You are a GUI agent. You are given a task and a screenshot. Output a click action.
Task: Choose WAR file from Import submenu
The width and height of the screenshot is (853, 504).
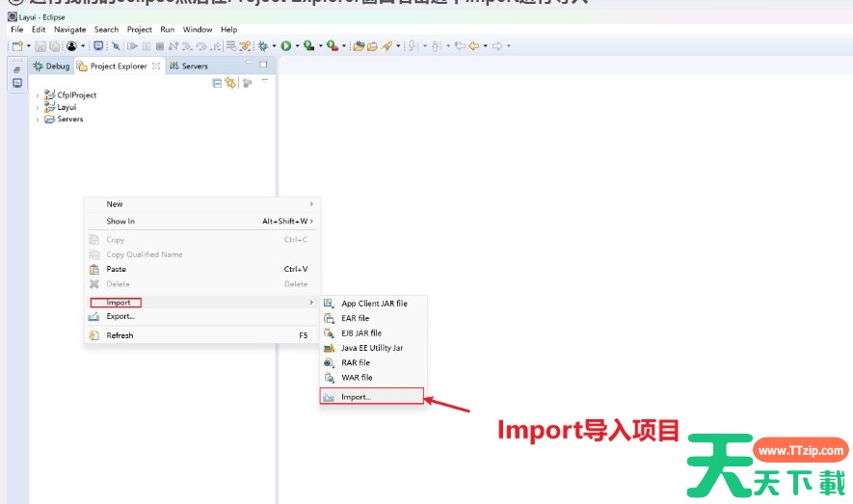(357, 378)
